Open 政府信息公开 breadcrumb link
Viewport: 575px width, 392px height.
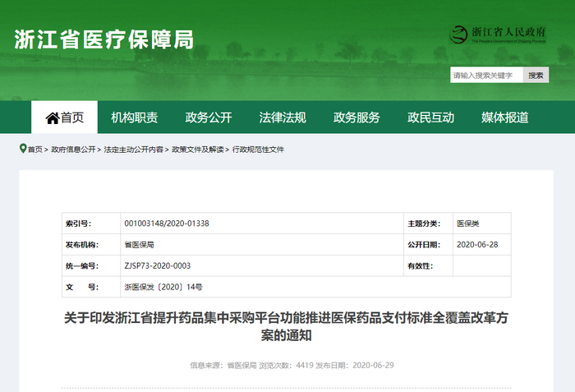(x=73, y=150)
